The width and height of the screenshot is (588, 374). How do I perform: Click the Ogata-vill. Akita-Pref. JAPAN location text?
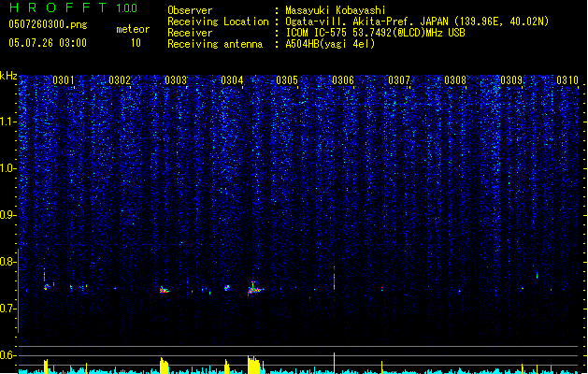[x=366, y=22]
